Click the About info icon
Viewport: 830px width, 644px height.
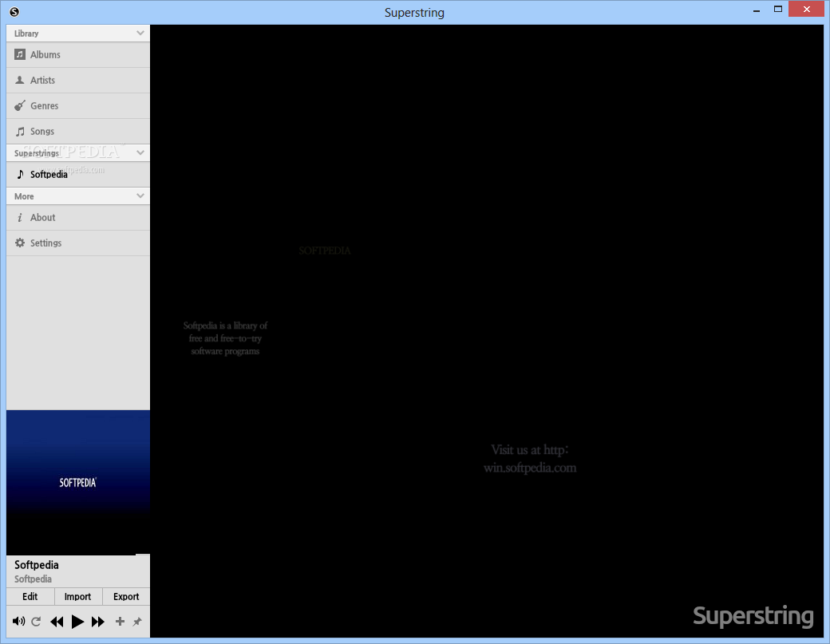coord(20,218)
